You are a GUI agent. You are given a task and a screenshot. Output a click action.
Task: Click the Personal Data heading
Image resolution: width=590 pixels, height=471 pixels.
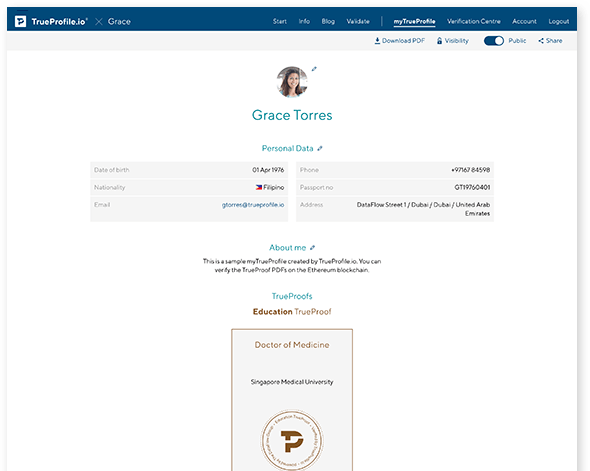(287, 149)
